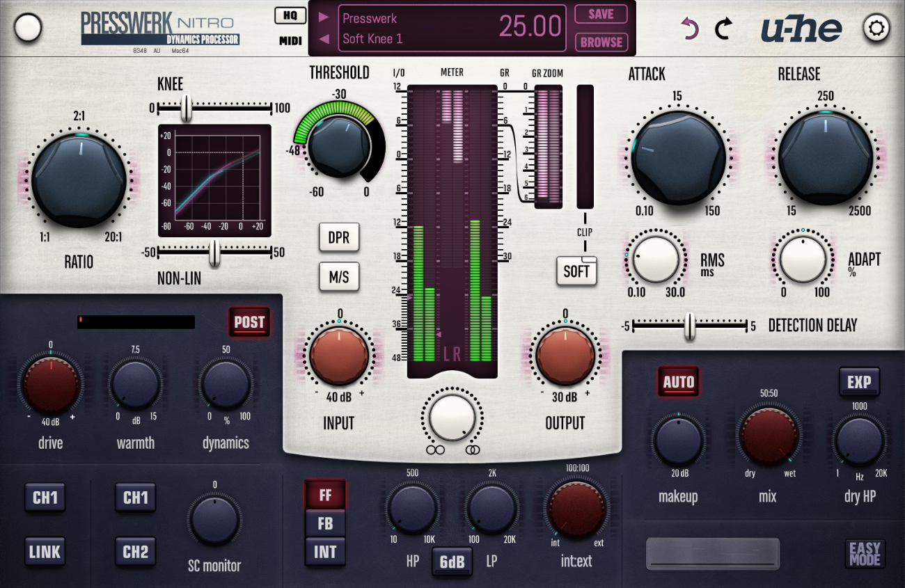
Task: Click the linked stereo circles icon
Action: [x=473, y=450]
